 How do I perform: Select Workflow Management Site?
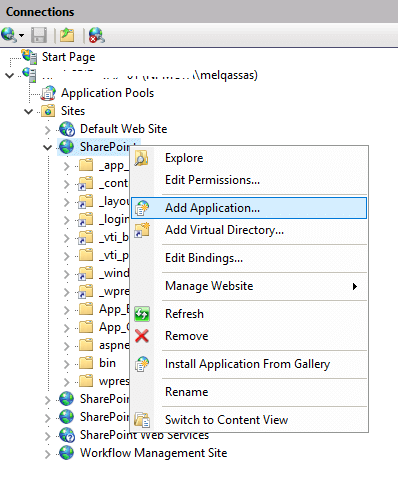pyautogui.click(x=153, y=453)
